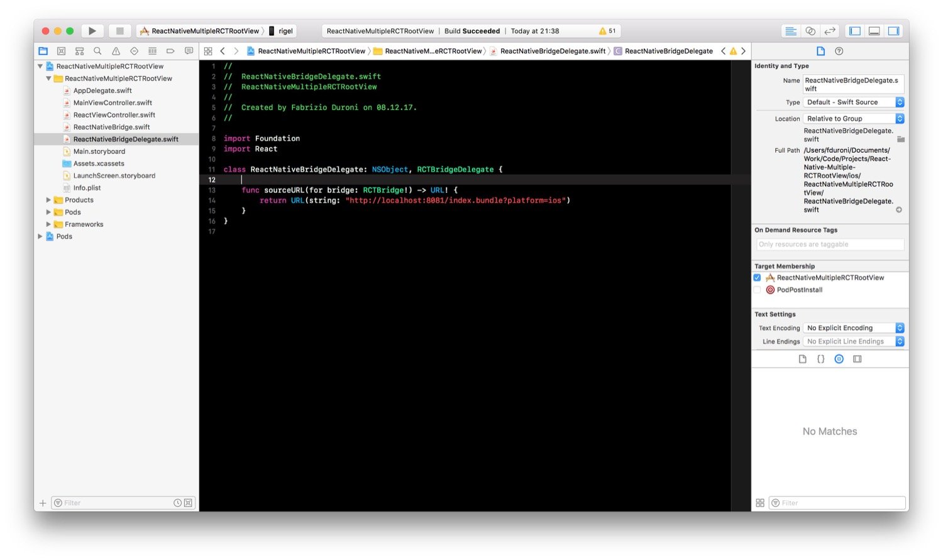The height and width of the screenshot is (560, 943).
Task: Open the Report navigator
Action: coord(189,51)
